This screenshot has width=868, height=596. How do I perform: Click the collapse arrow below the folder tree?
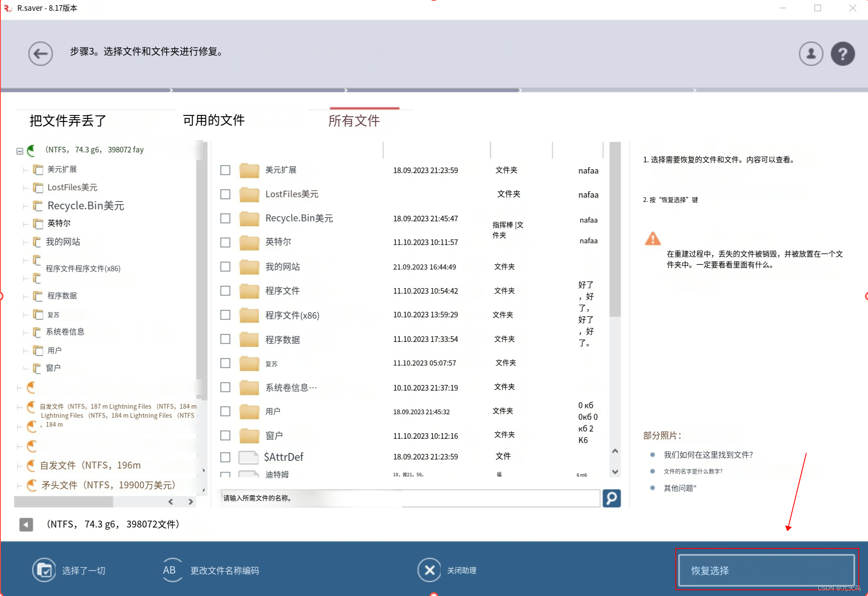pos(26,525)
